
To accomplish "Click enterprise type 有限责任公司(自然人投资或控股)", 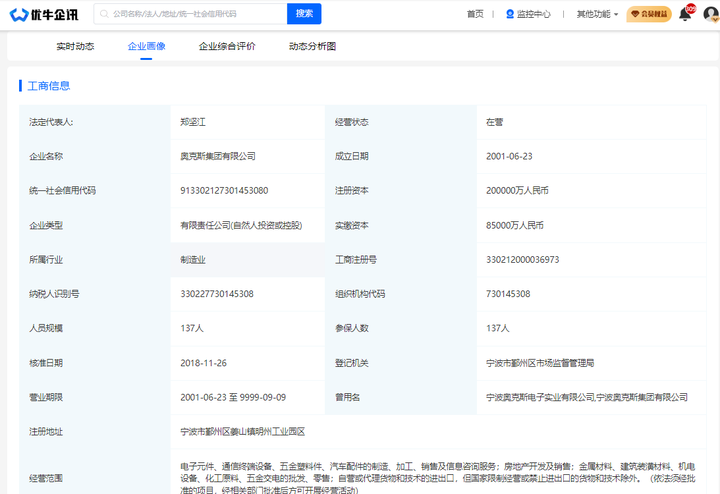I will click(x=241, y=225).
